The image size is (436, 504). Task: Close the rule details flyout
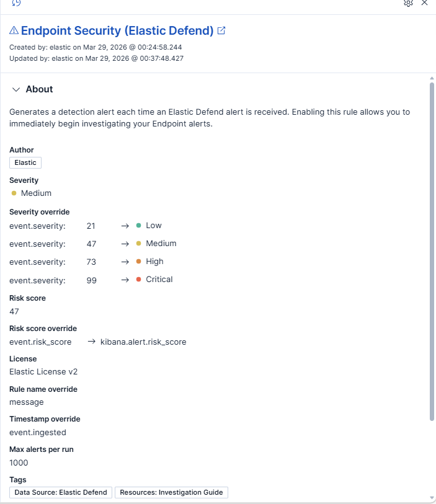tap(425, 3)
